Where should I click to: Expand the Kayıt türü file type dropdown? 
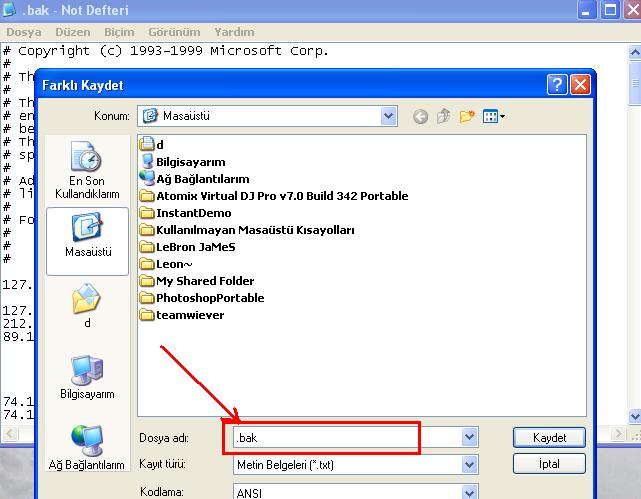pos(469,465)
